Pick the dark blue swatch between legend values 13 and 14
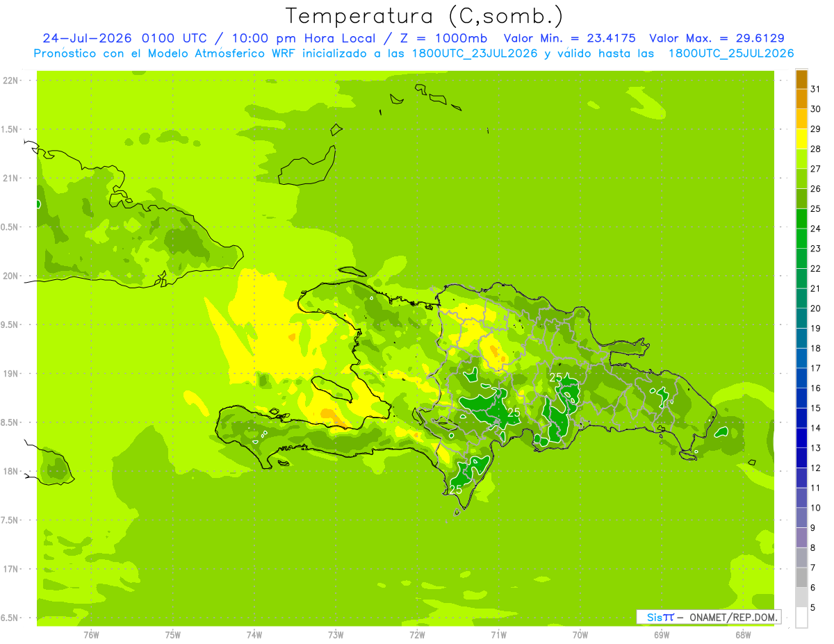Screen dimensions: 834x644 point(801,438)
